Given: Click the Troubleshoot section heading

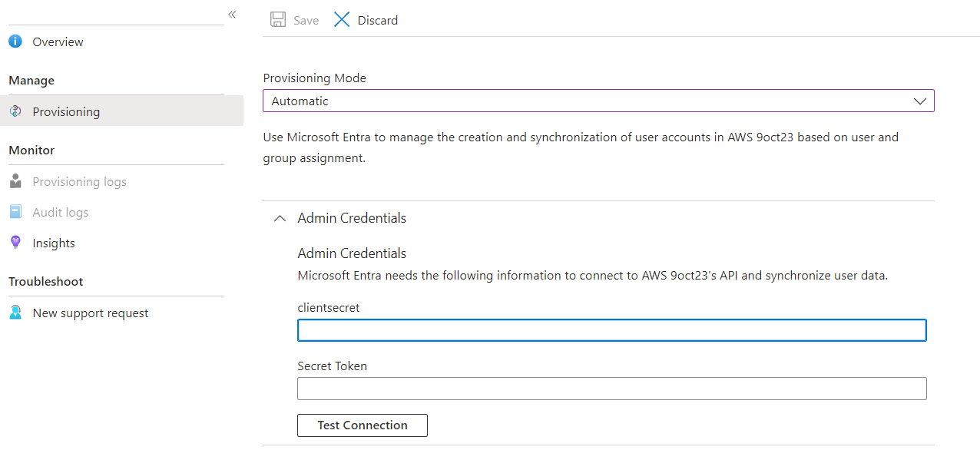Looking at the screenshot, I should pyautogui.click(x=46, y=282).
